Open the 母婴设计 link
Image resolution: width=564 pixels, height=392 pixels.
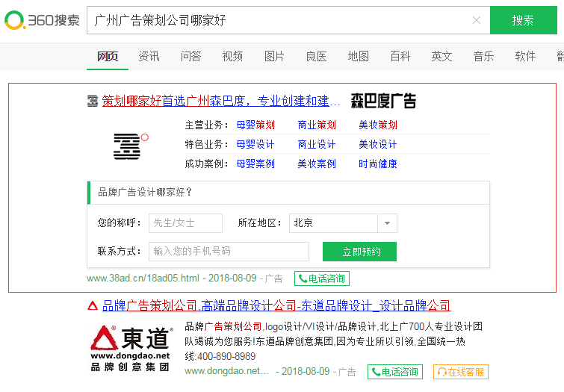pos(255,144)
